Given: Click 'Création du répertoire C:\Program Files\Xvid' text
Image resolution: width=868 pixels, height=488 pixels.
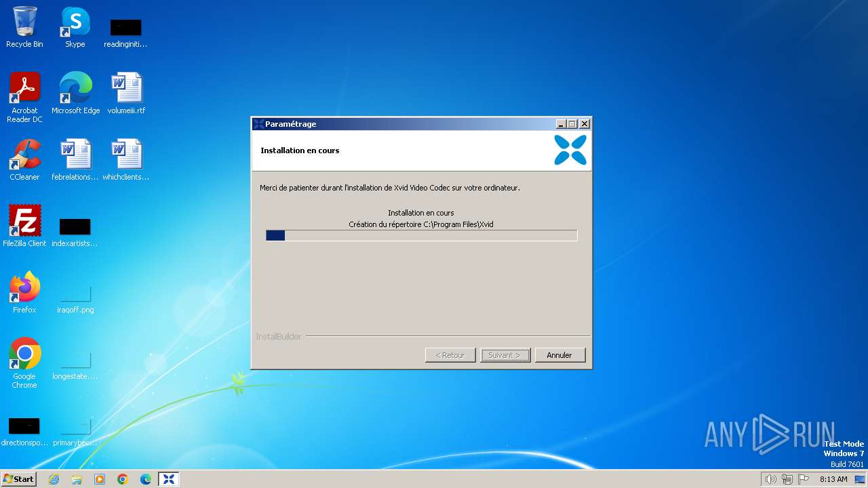Looking at the screenshot, I should [421, 224].
